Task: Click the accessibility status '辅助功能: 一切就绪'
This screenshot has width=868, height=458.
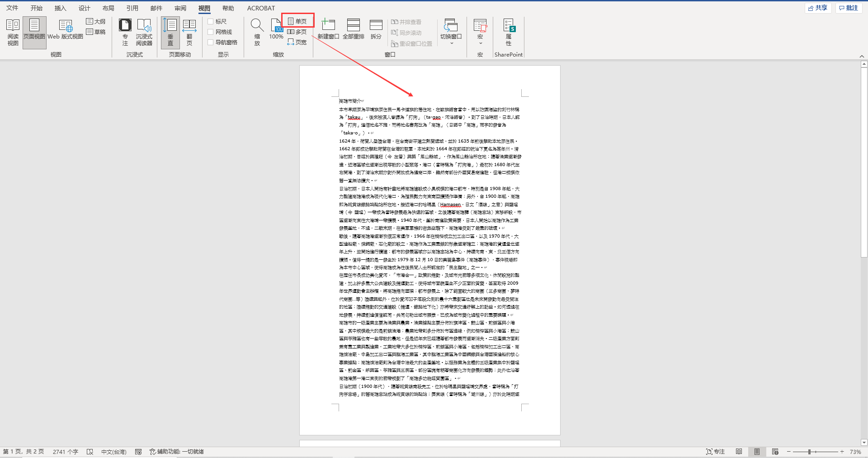Action: click(x=177, y=452)
